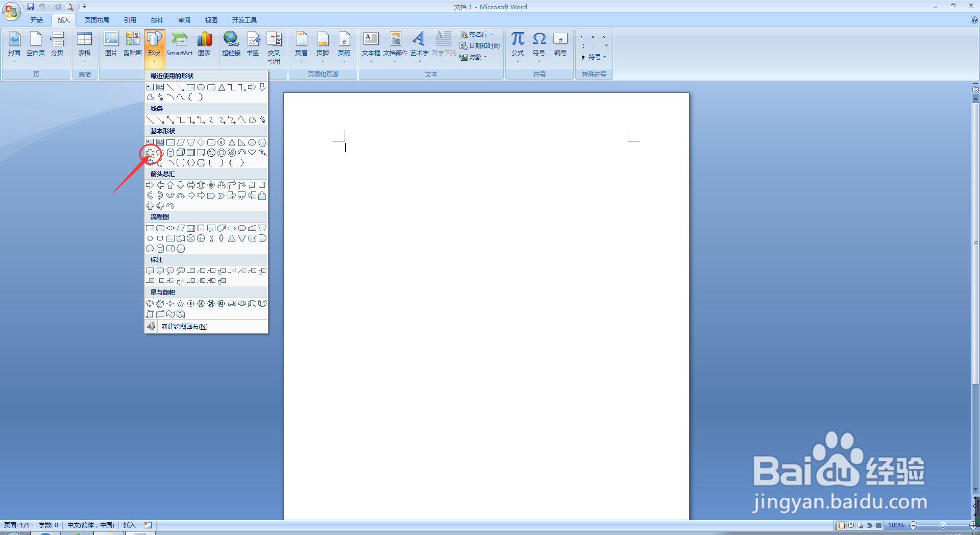This screenshot has width=980, height=535.
Task: Switch to Print Layout view
Action: pos(842,525)
